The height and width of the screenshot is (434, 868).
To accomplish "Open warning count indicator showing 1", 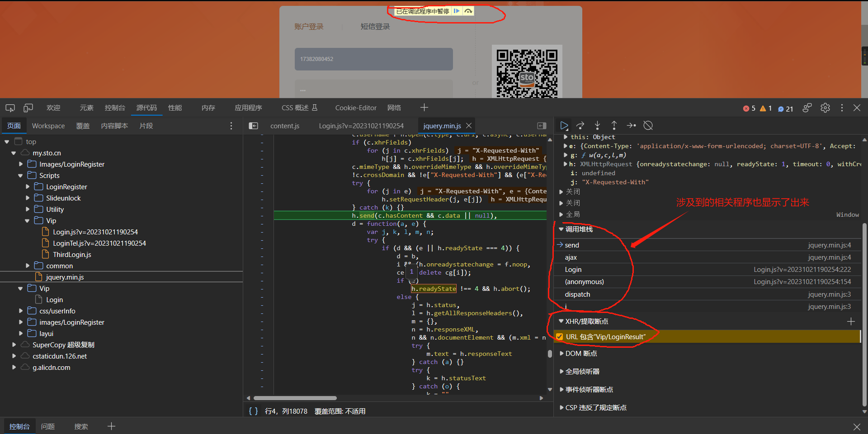I will [x=766, y=108].
